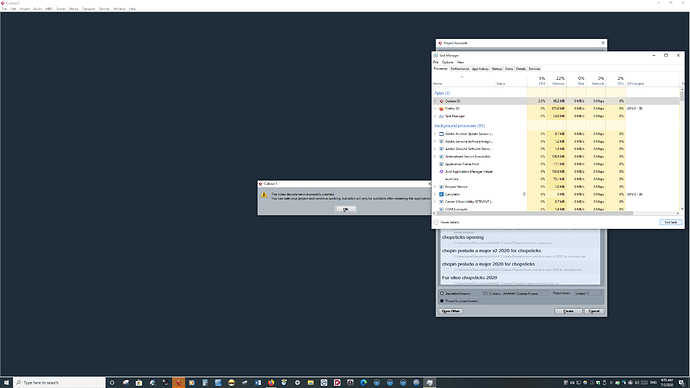Click the Cubase icon in Task Manager's Apps list

(441, 101)
